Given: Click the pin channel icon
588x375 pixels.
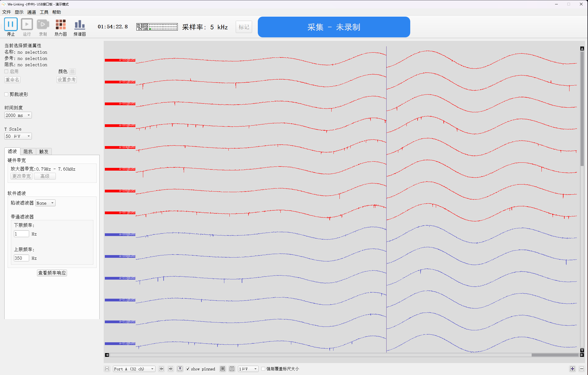Looking at the screenshot, I should point(180,369).
